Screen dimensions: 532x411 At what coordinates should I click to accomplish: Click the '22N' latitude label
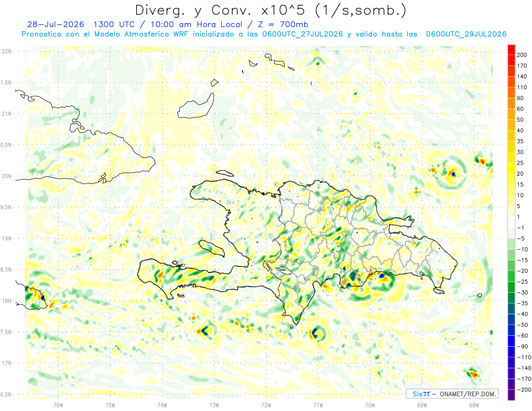click(6, 51)
